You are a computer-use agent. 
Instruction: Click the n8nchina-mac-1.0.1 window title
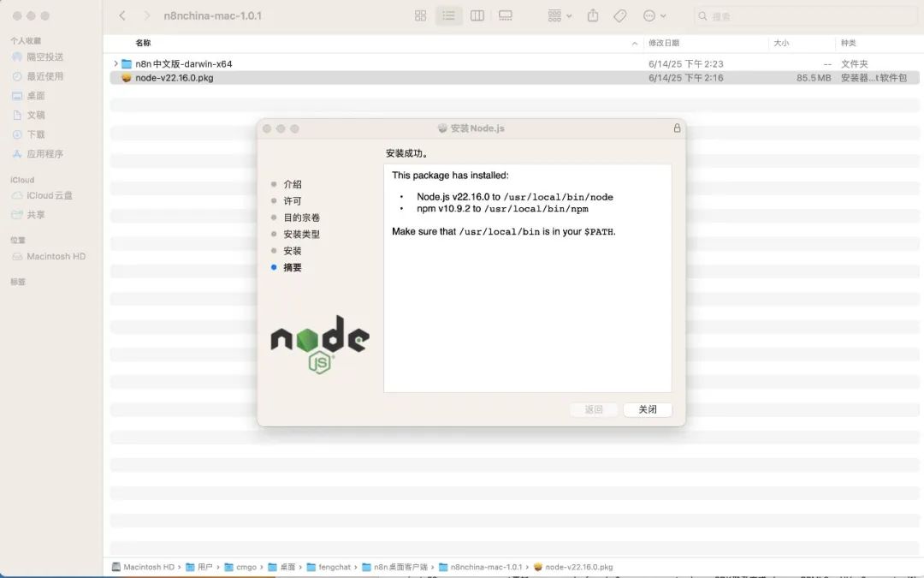(x=213, y=16)
